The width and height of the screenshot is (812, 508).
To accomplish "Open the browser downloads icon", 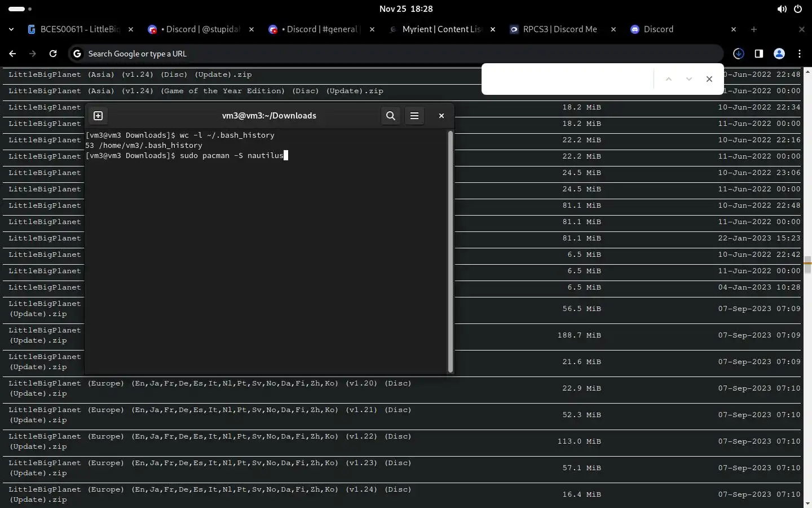I will tap(739, 54).
